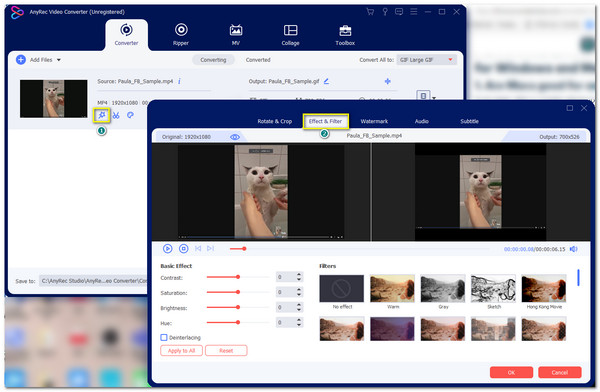Click the Apply to All button
Viewport: 600px width, 392px height.
coord(181,351)
